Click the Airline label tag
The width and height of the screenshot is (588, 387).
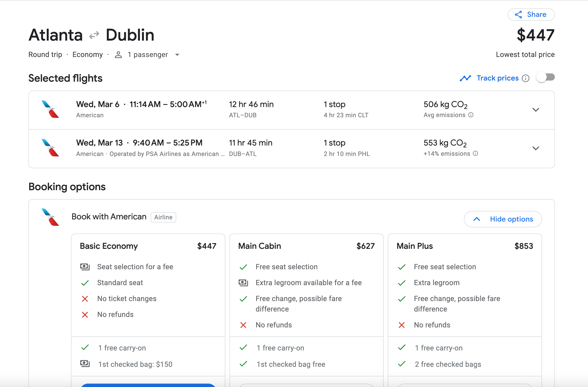click(x=163, y=217)
